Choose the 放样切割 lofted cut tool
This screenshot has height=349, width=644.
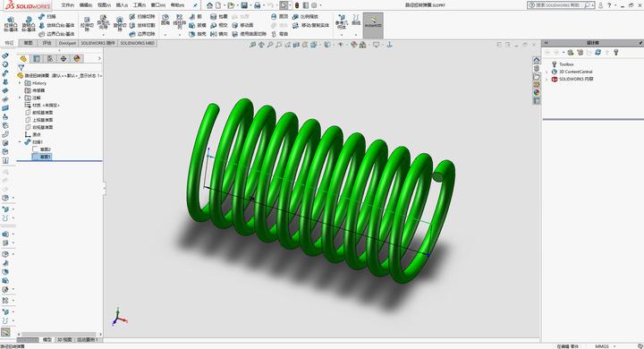pos(142,25)
